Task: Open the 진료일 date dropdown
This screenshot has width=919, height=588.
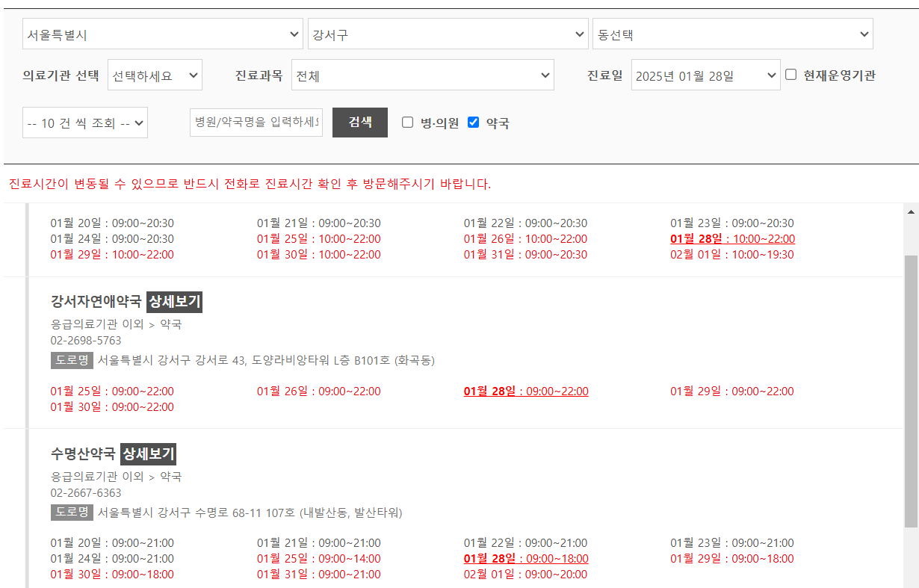Action: pyautogui.click(x=705, y=75)
